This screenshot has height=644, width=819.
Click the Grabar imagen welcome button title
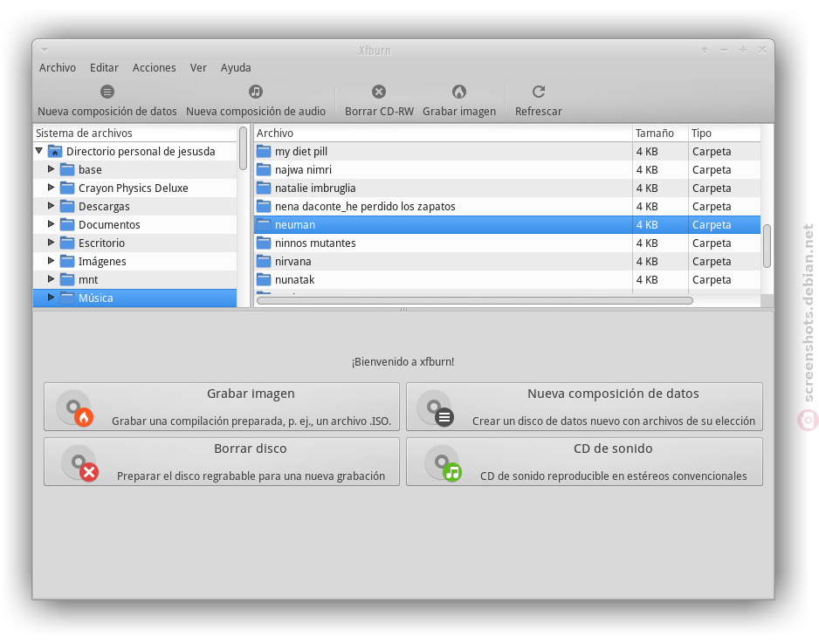coord(251,394)
